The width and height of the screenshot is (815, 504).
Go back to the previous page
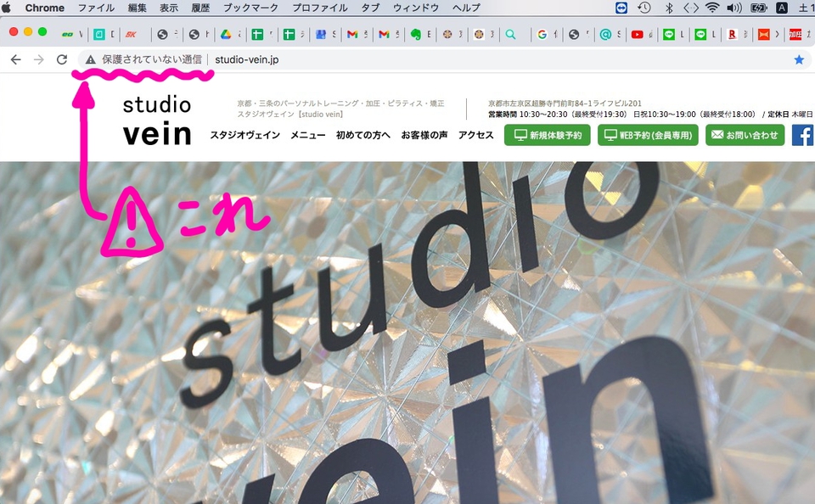(x=15, y=59)
